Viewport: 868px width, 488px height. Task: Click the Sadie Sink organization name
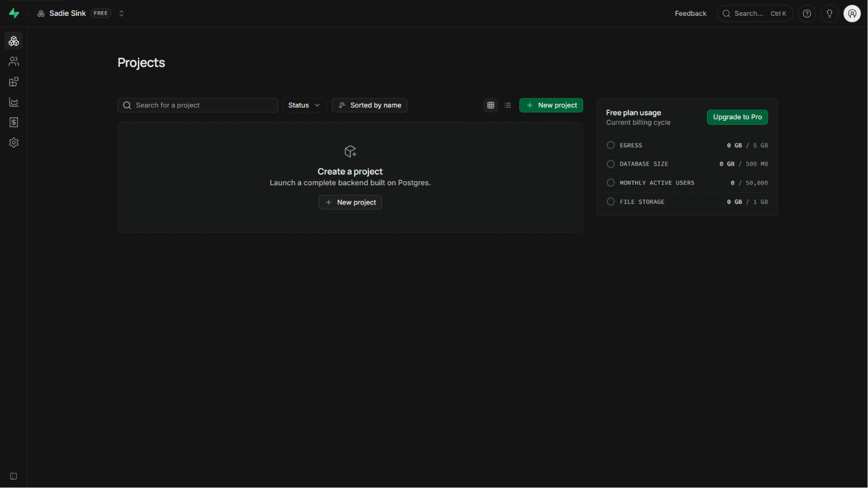[x=67, y=14]
